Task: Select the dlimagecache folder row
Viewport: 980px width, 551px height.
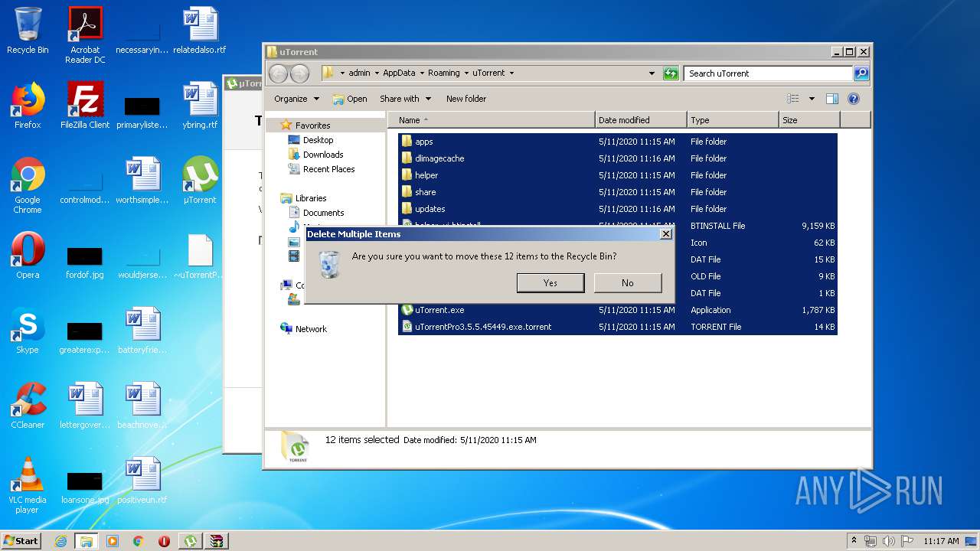Action: [617, 158]
